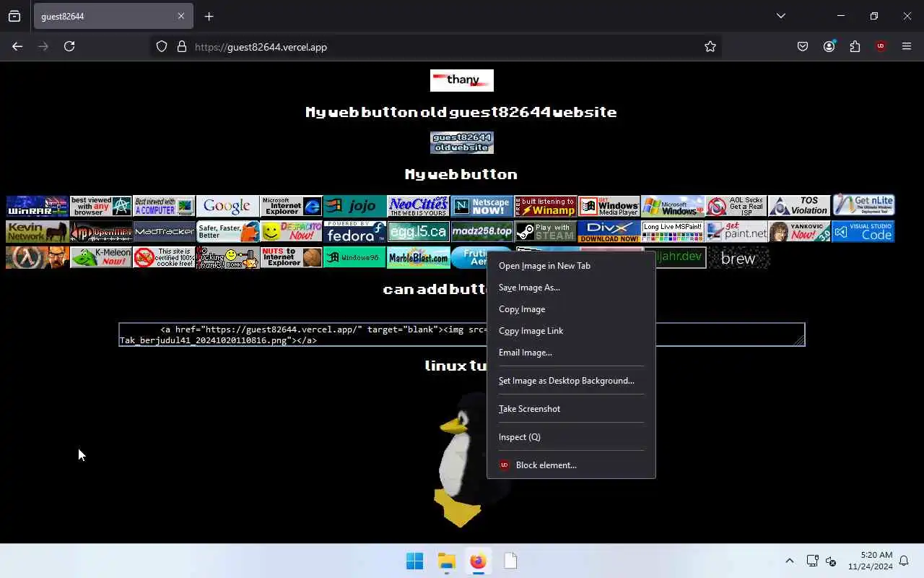Click the Windows96 web button
924x578 pixels.
(x=354, y=258)
